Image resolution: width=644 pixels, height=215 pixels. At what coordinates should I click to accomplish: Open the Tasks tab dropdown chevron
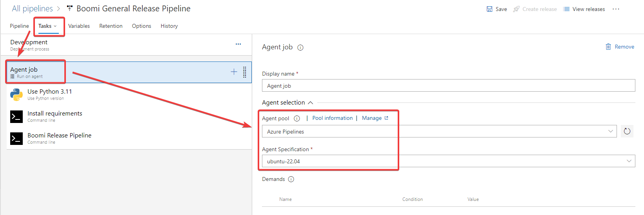click(55, 26)
